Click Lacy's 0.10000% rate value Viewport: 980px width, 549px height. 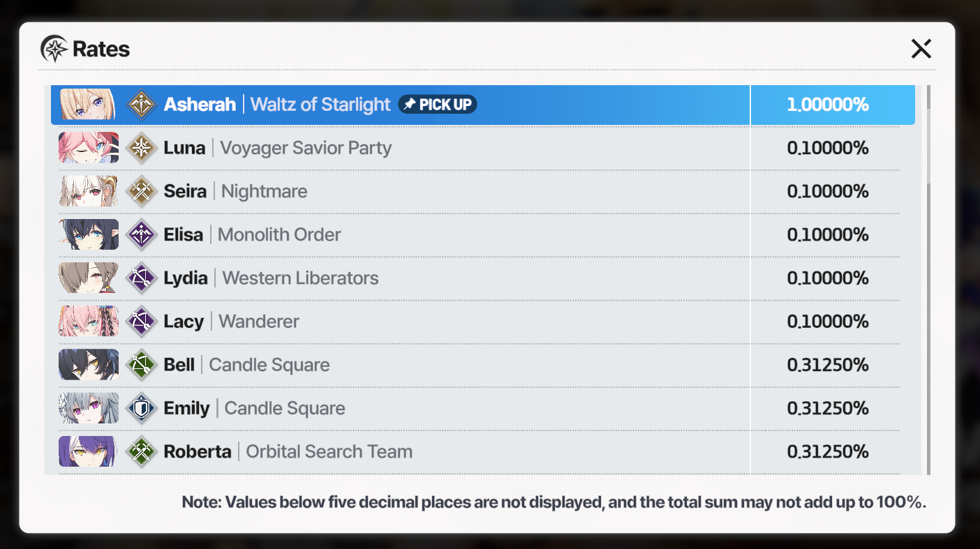pyautogui.click(x=828, y=321)
